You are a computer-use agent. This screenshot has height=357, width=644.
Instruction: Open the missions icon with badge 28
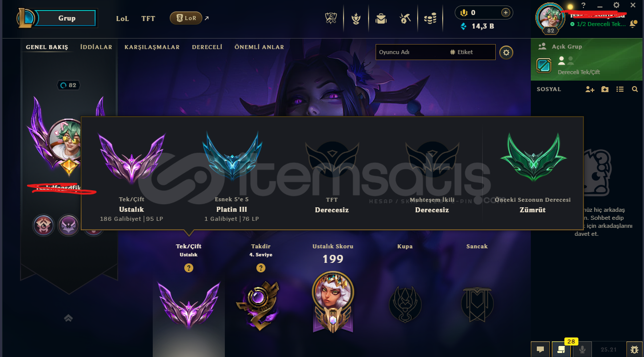coord(561,349)
